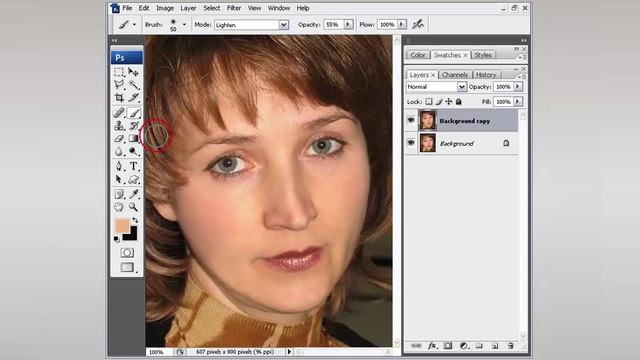Select the Notes tool
This screenshot has height=360, width=640.
119,194
